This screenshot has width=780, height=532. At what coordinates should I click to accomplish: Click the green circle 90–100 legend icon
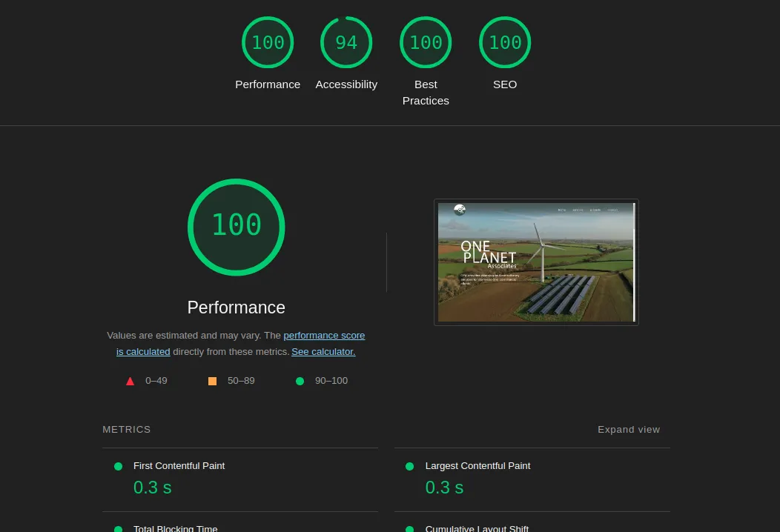pyautogui.click(x=300, y=381)
